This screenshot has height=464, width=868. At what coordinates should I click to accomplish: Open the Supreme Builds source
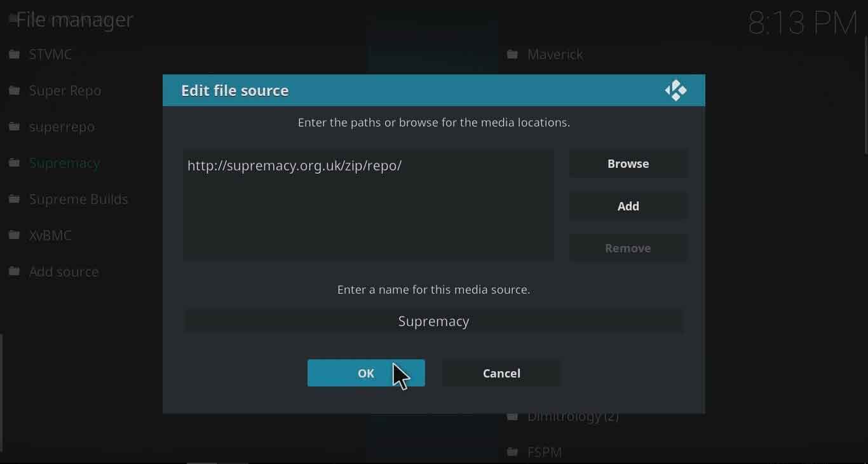tap(78, 200)
